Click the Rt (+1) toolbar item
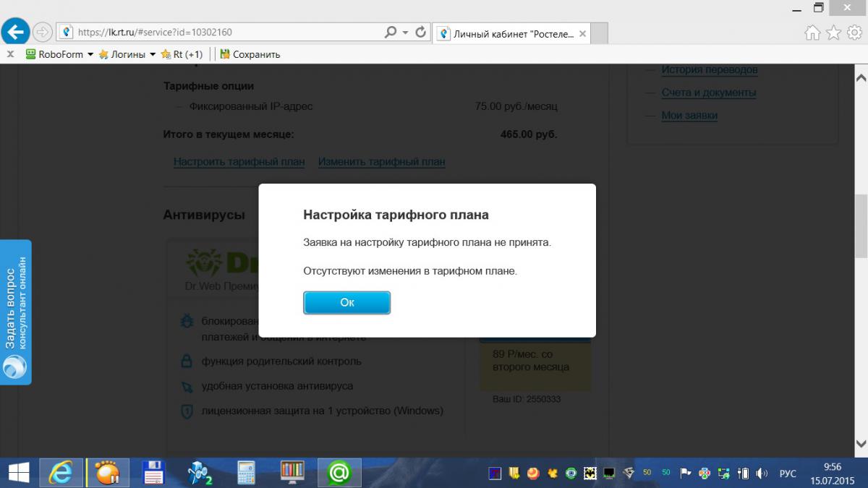 tap(182, 54)
